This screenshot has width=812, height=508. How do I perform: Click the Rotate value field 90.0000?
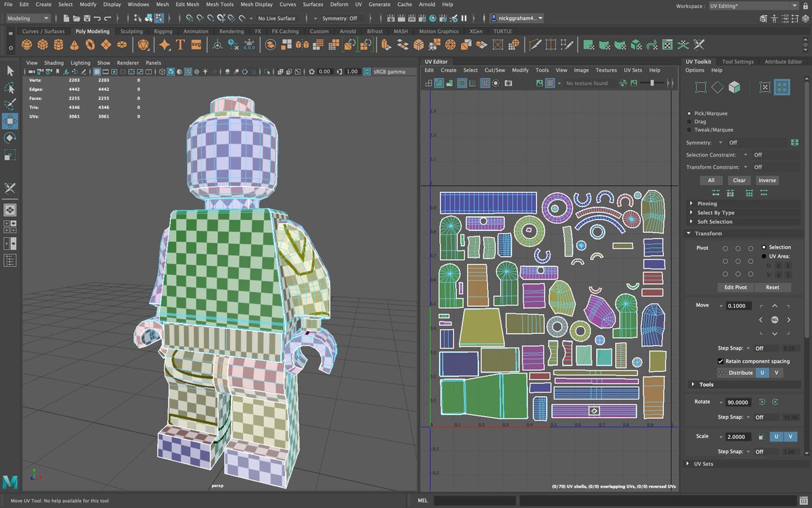coord(738,402)
